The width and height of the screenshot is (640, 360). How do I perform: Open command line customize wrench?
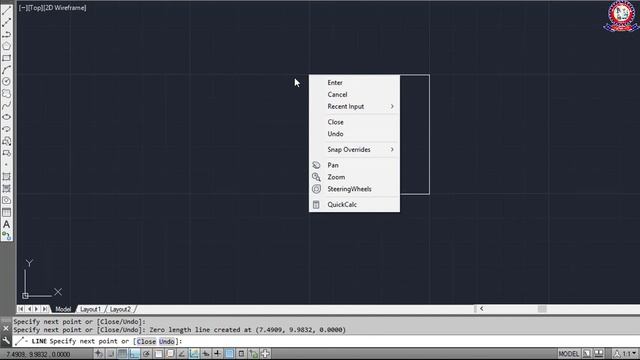pos(6,340)
